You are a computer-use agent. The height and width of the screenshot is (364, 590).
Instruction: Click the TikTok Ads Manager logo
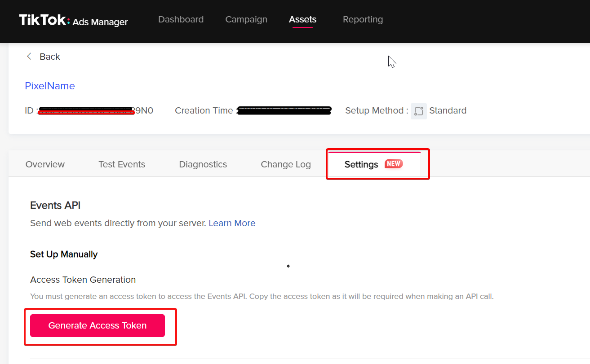(74, 20)
